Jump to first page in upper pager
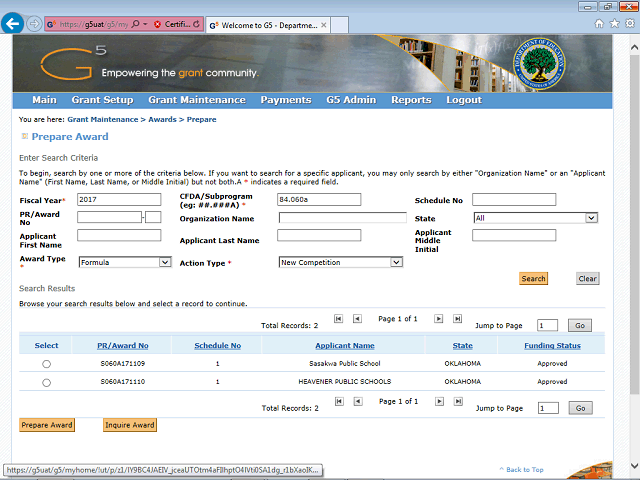The image size is (640, 480). click(338, 319)
